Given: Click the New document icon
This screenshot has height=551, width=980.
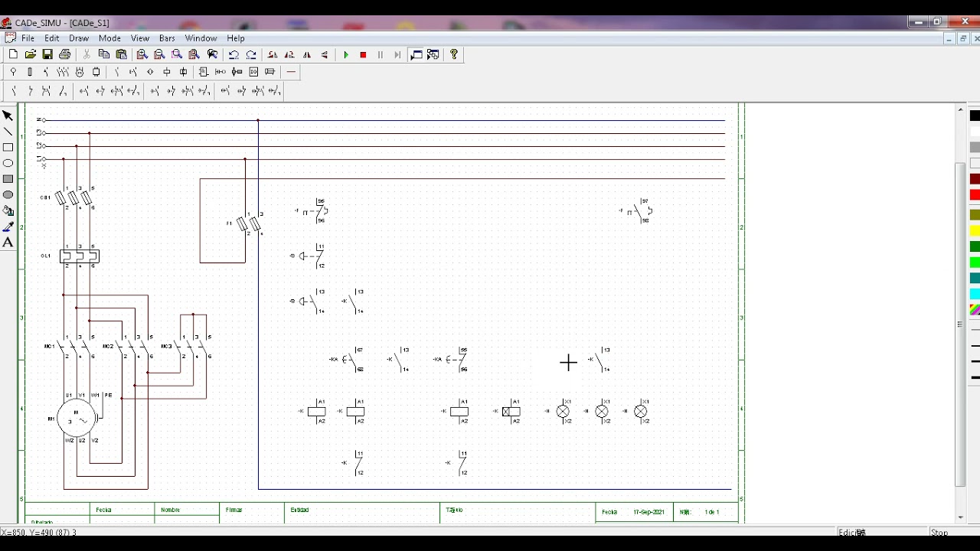Looking at the screenshot, I should coord(13,54).
